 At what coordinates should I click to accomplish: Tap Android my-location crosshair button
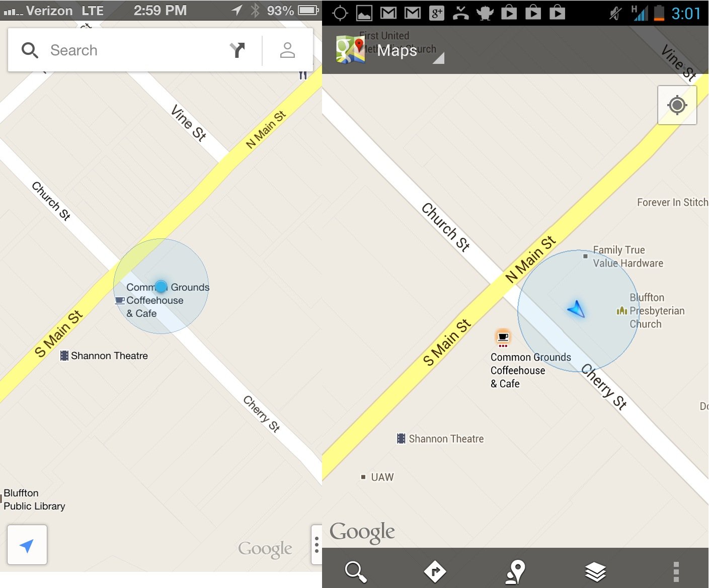pyautogui.click(x=677, y=105)
